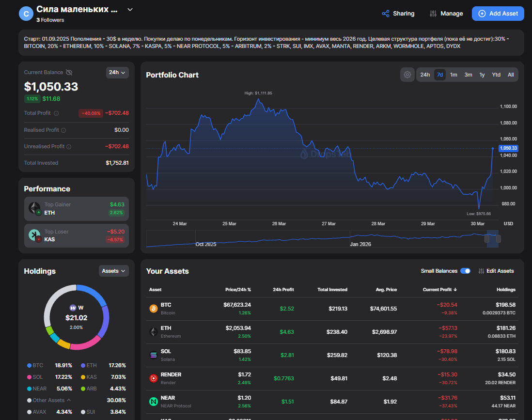Screen dimensions: 532x420
Task: Select KAS legend entry in Holdings
Action: (103, 377)
